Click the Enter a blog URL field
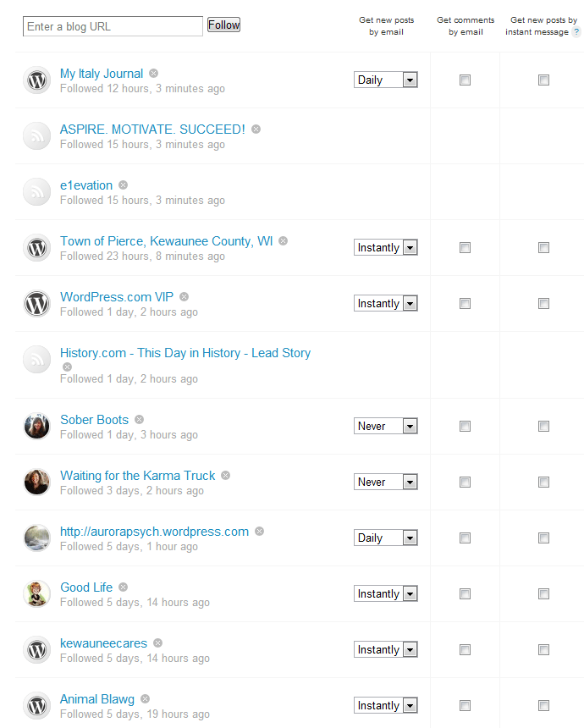584x728 pixels. 113,26
